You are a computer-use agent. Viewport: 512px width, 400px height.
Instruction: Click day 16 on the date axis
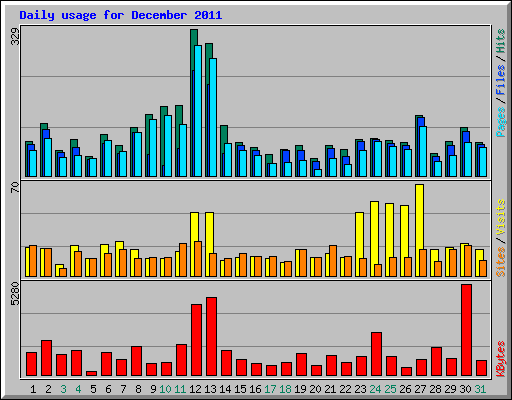[x=255, y=389]
